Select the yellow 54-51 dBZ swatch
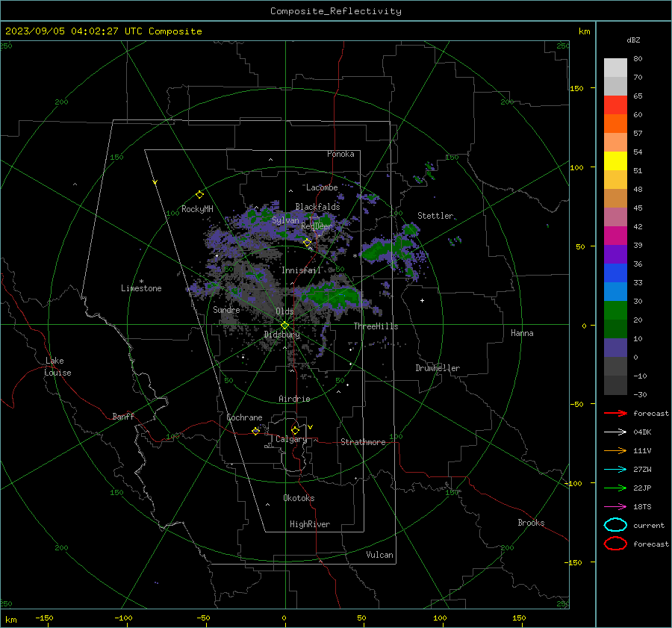The width and height of the screenshot is (672, 628). (x=615, y=161)
